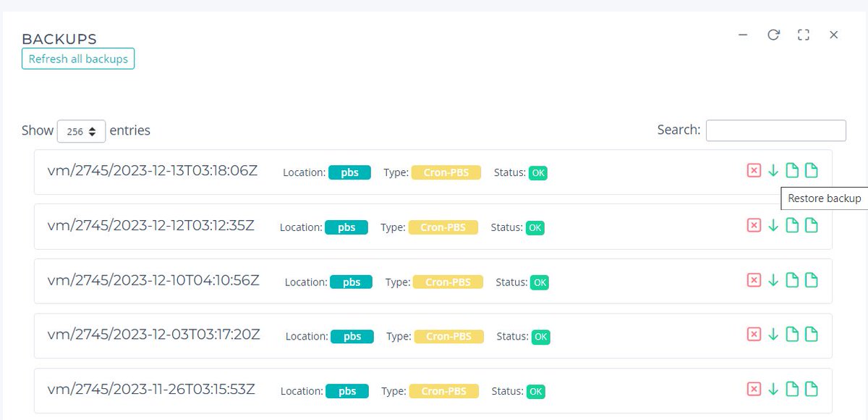Close the Backups panel
This screenshot has width=868, height=420.
click(x=833, y=35)
